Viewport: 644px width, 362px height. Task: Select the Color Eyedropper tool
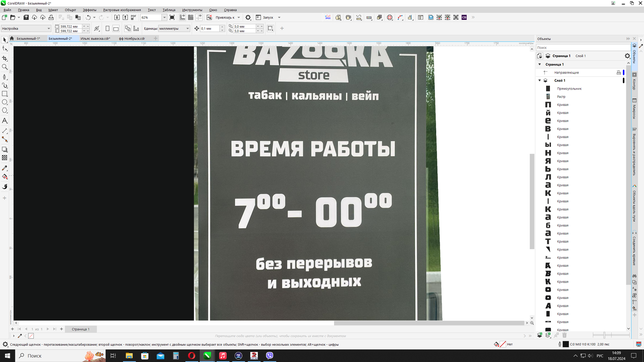click(5, 168)
